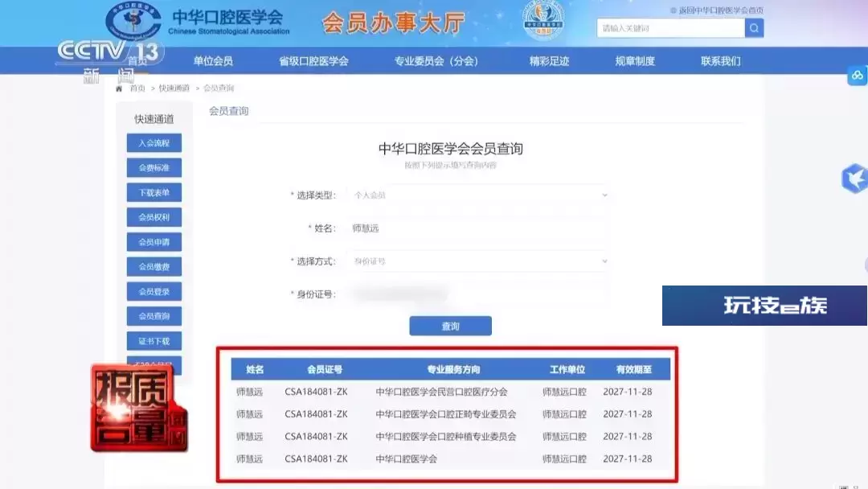Viewport: 868px width, 489px height.
Task: Select 精彩足迹 in the navigation bar
Action: point(549,61)
